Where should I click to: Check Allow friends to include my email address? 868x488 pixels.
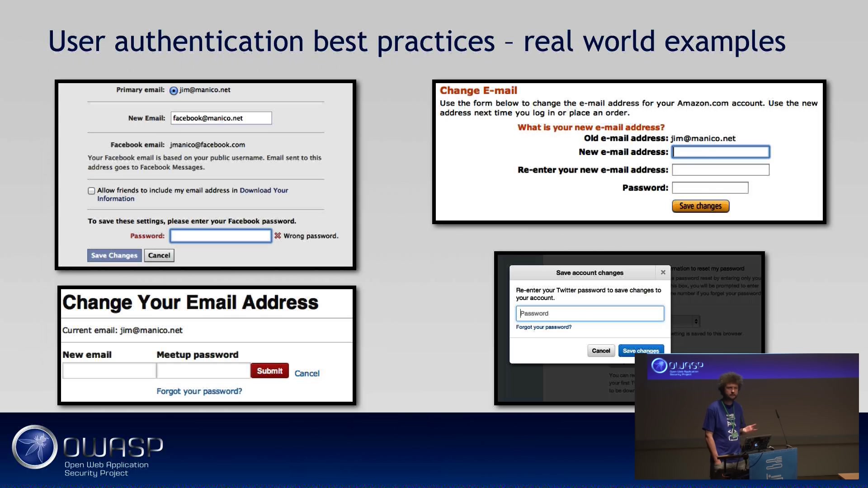[x=91, y=191]
